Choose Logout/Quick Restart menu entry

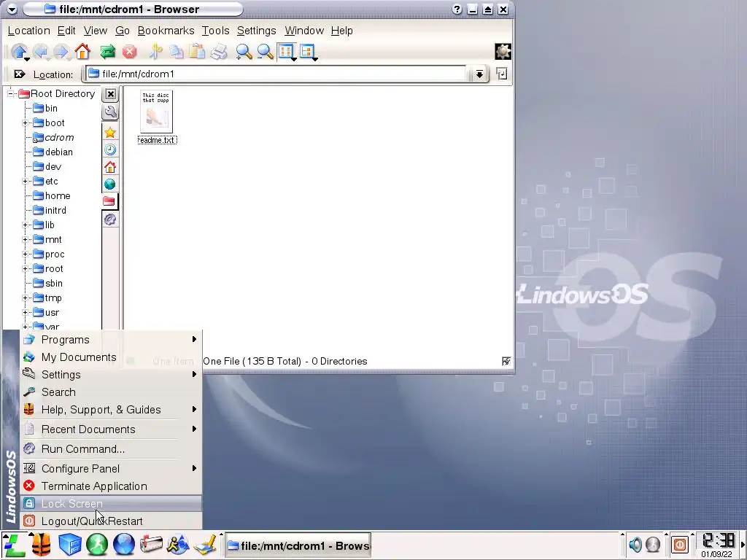point(111,521)
